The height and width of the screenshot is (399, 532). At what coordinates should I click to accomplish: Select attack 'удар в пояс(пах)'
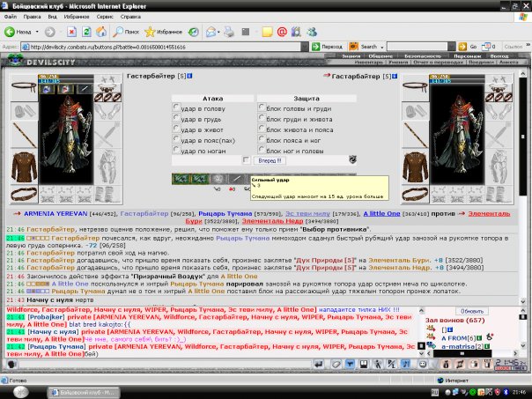pyautogui.click(x=176, y=139)
